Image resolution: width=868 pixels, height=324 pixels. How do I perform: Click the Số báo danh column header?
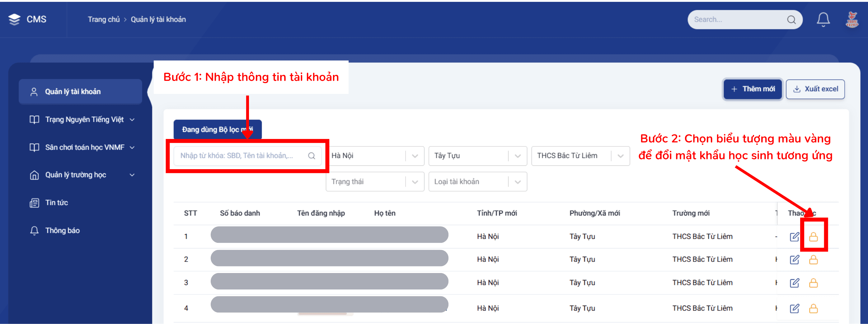tap(240, 213)
